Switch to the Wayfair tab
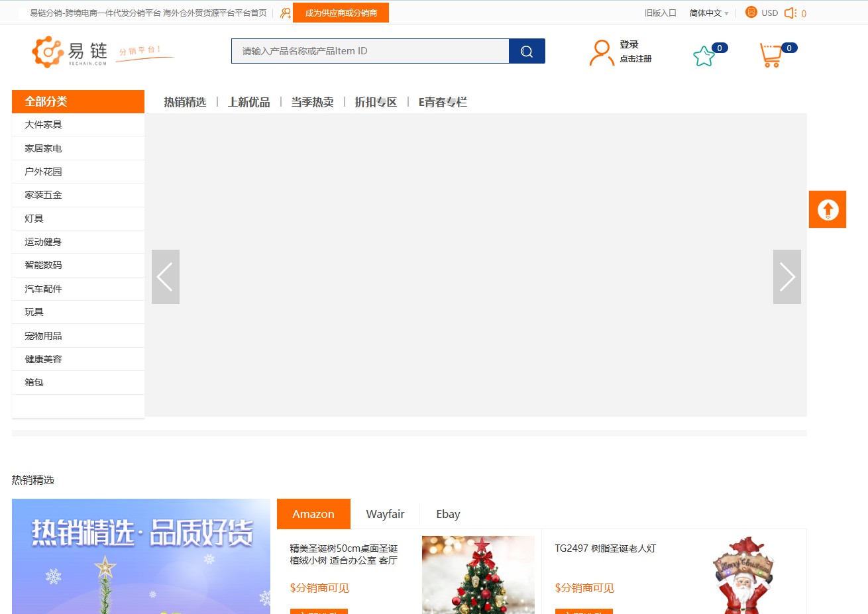The width and height of the screenshot is (868, 614). (x=385, y=514)
